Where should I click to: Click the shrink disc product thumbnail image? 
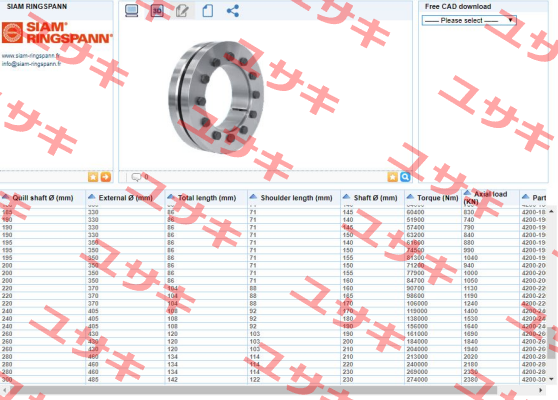click(216, 96)
